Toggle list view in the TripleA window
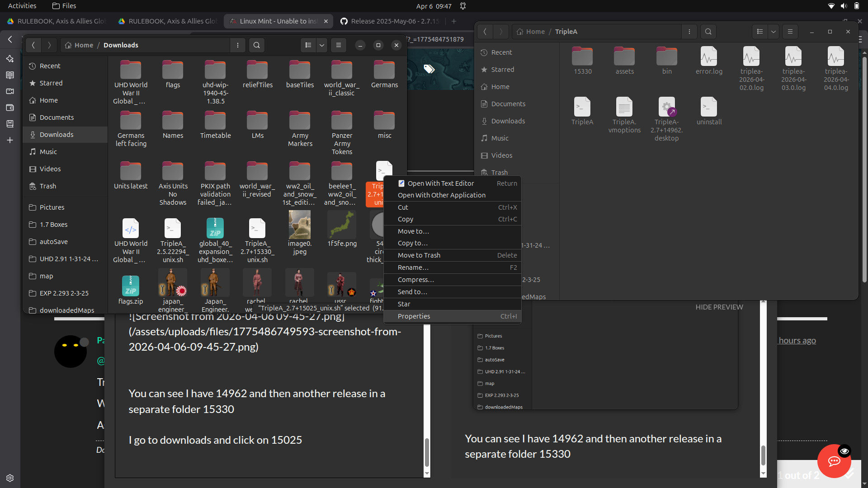The image size is (868, 488). [x=760, y=32]
